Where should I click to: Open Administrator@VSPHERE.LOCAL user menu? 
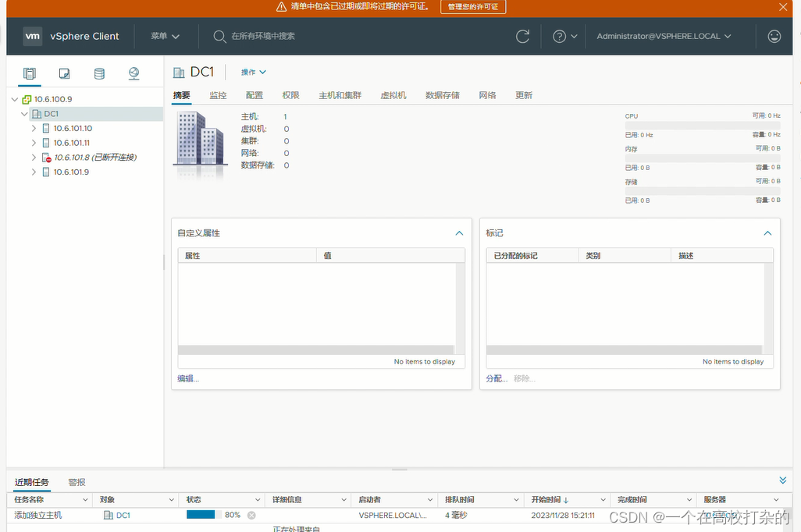[x=664, y=36]
